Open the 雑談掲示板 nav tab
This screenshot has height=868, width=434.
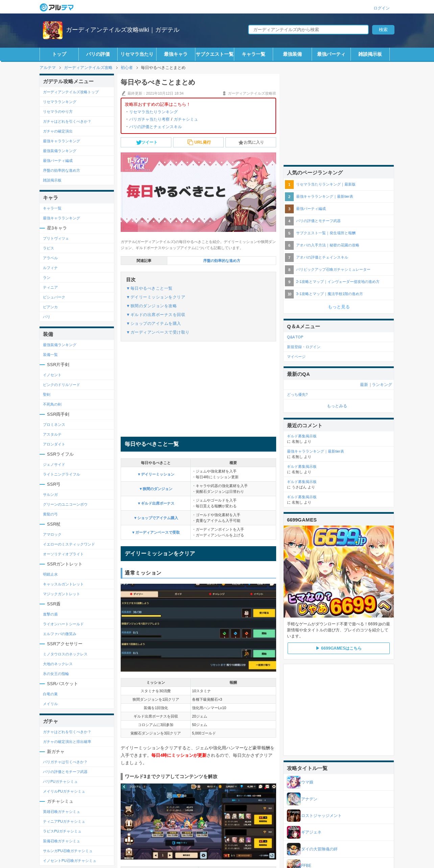[x=370, y=54]
